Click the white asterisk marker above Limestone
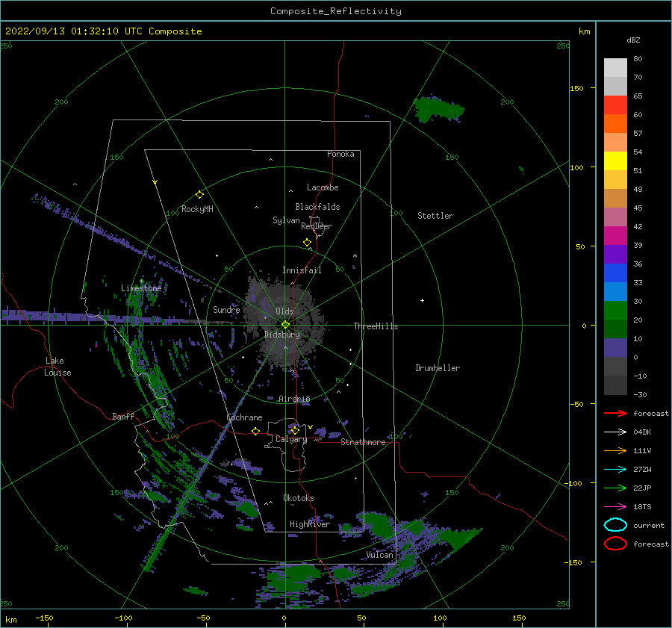 click(141, 282)
